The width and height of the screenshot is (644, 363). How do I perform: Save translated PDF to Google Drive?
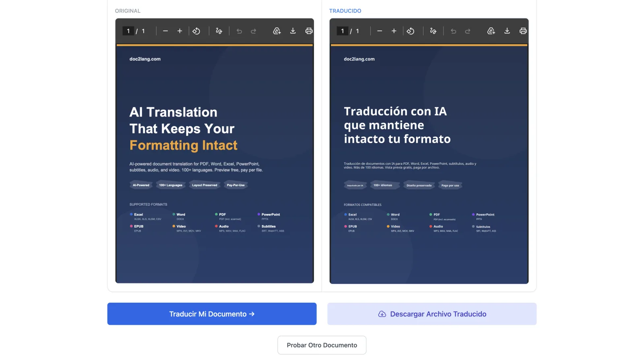[491, 31]
